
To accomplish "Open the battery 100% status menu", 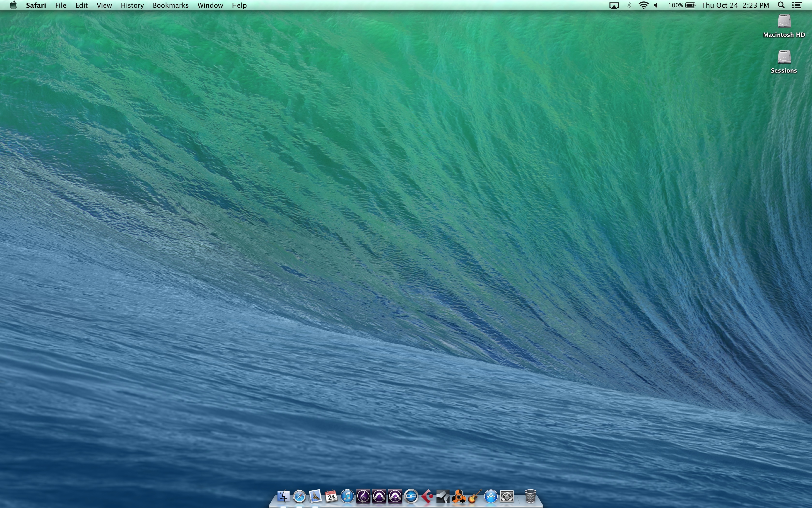I will [681, 5].
